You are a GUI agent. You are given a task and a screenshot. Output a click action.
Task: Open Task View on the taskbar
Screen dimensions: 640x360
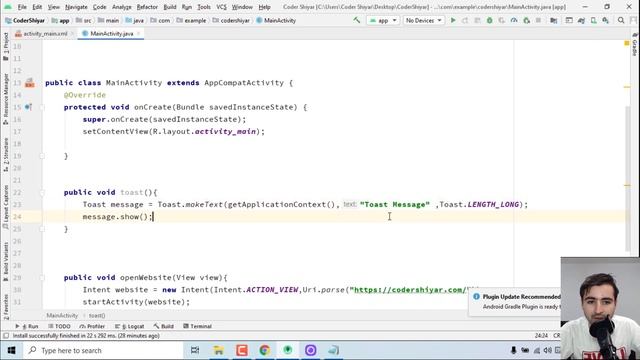195,350
